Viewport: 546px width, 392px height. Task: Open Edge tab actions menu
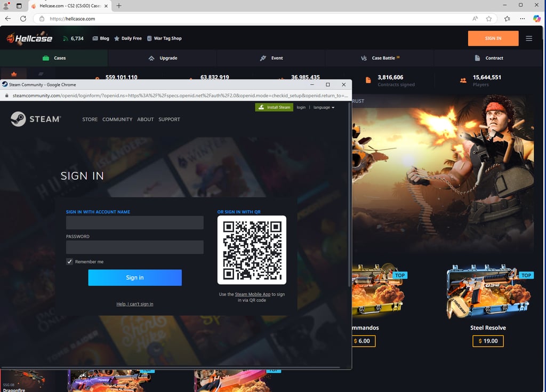coord(19,5)
